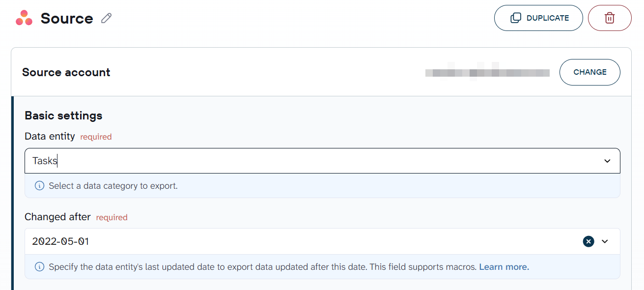Click the CHANGE account button

590,72
